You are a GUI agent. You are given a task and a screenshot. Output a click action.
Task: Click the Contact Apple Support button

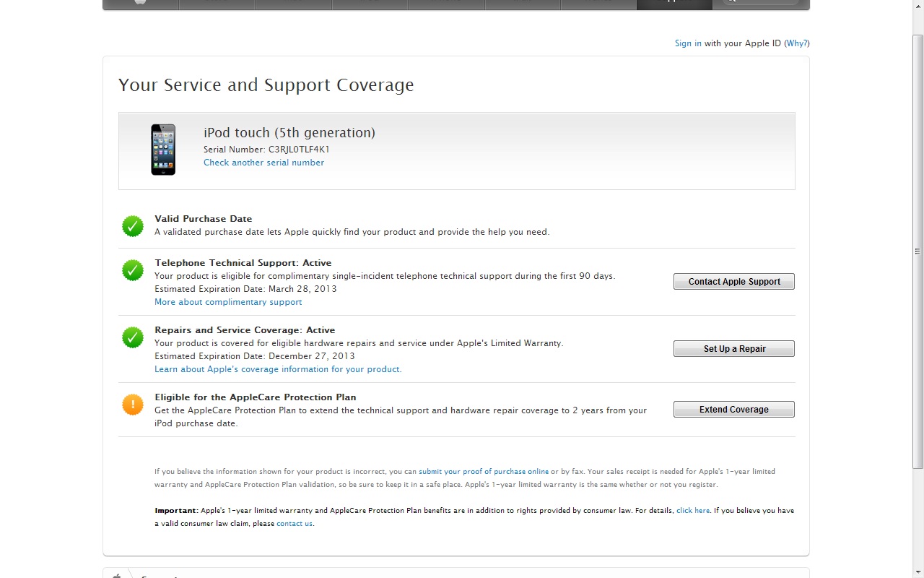pyautogui.click(x=734, y=282)
